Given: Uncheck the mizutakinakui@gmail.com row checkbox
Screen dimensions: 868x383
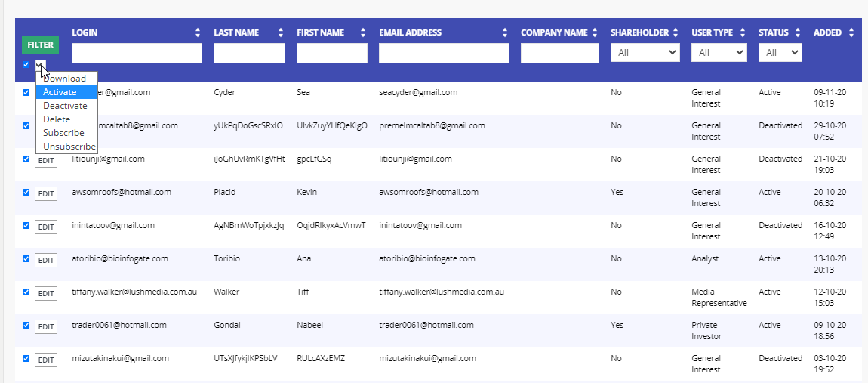Looking at the screenshot, I should click(26, 359).
